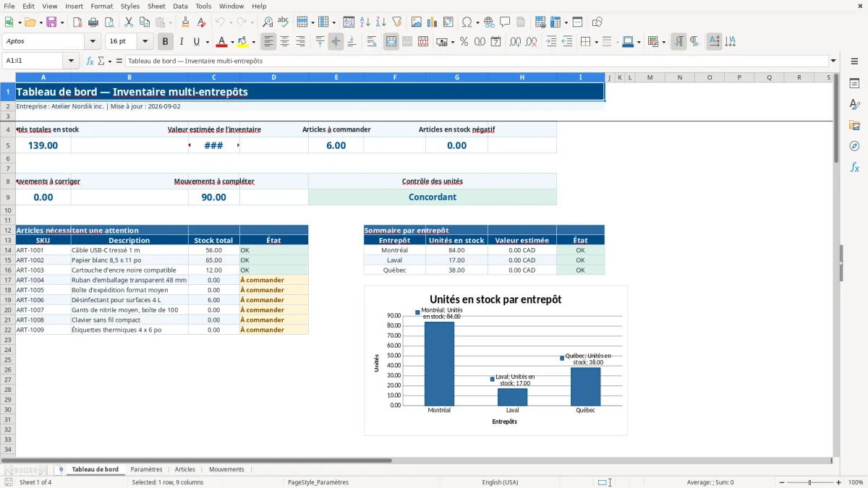Open font color dropdown arrow

pos(232,42)
